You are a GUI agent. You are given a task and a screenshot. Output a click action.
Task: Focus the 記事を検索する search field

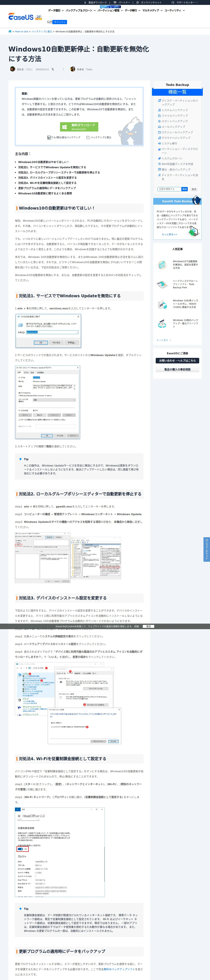[x=169, y=189]
